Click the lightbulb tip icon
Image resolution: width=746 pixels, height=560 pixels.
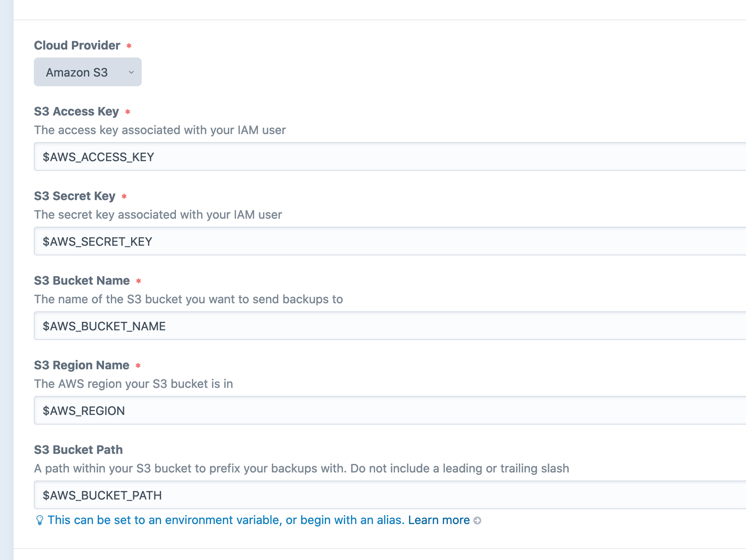40,520
